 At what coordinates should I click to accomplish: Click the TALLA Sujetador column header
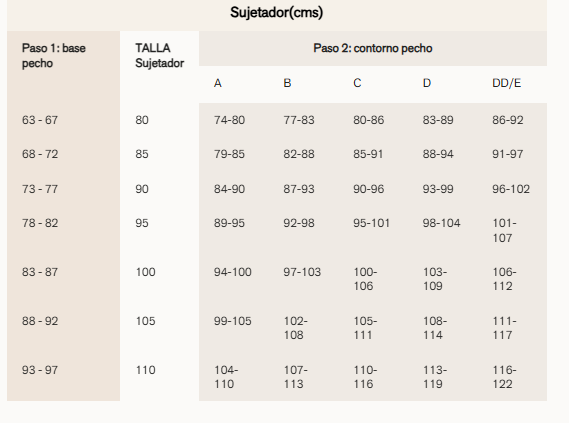pos(160,56)
